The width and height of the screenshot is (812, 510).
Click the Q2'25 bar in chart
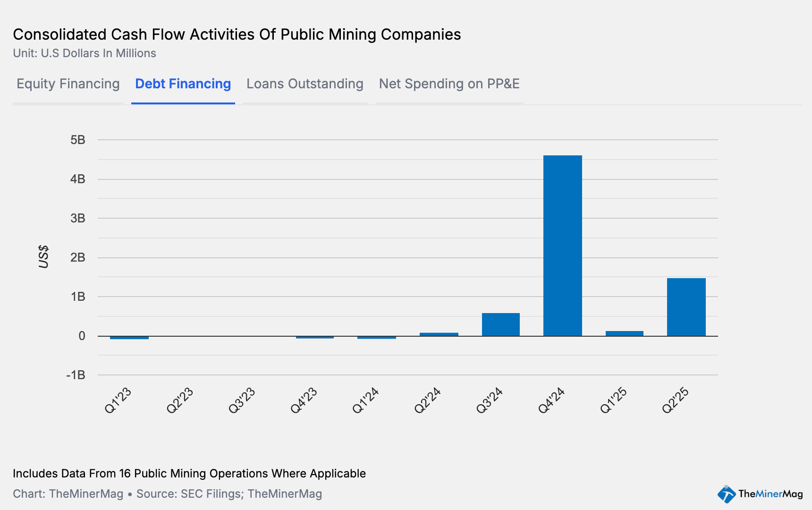[x=686, y=307]
